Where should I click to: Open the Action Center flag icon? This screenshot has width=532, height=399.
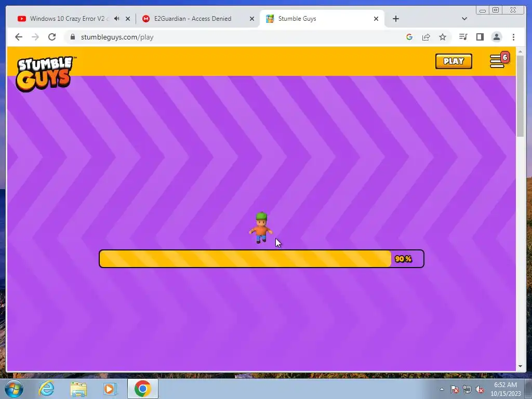pyautogui.click(x=455, y=389)
